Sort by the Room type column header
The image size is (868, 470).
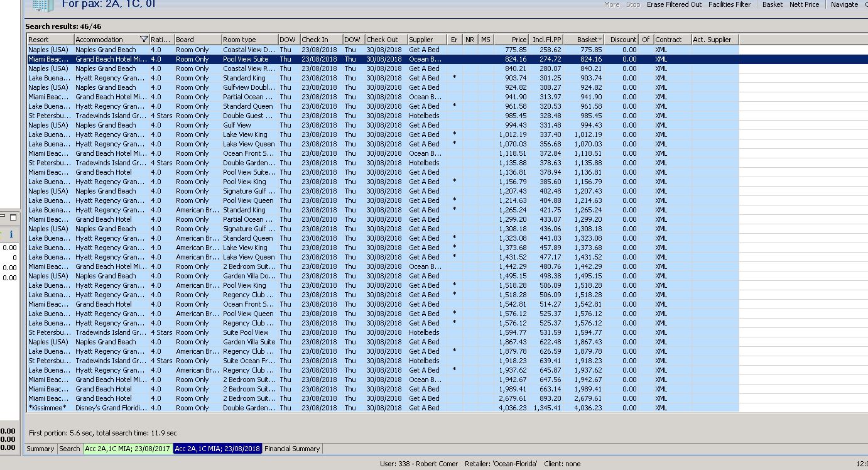tap(249, 40)
